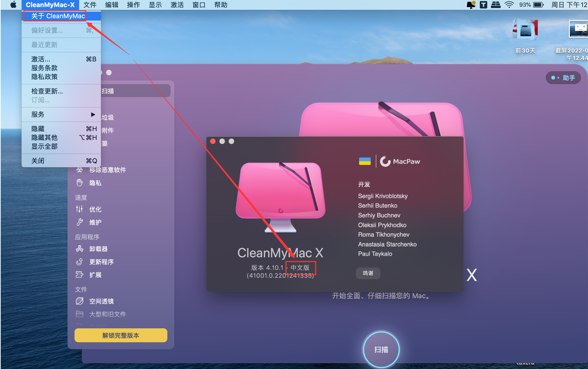
Task: Open the 文件 menu in menu bar
Action: pos(90,5)
